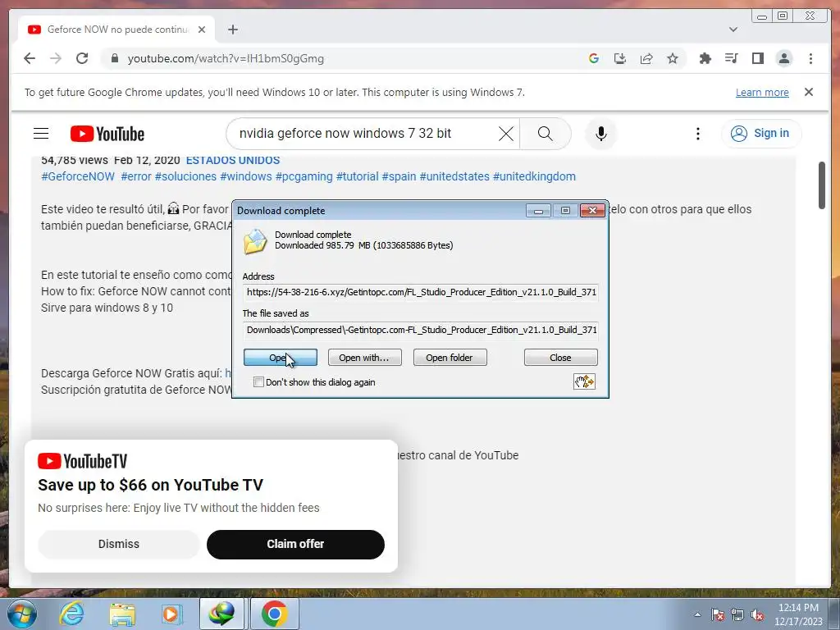Open the YouTube hamburger guide menu
The width and height of the screenshot is (840, 630).
click(41, 134)
